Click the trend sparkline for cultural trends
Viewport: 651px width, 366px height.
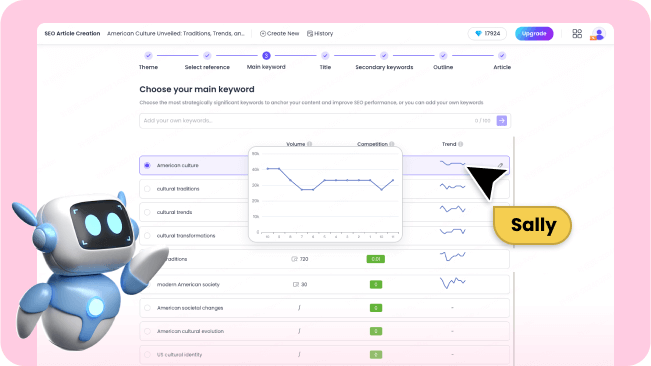click(x=453, y=209)
